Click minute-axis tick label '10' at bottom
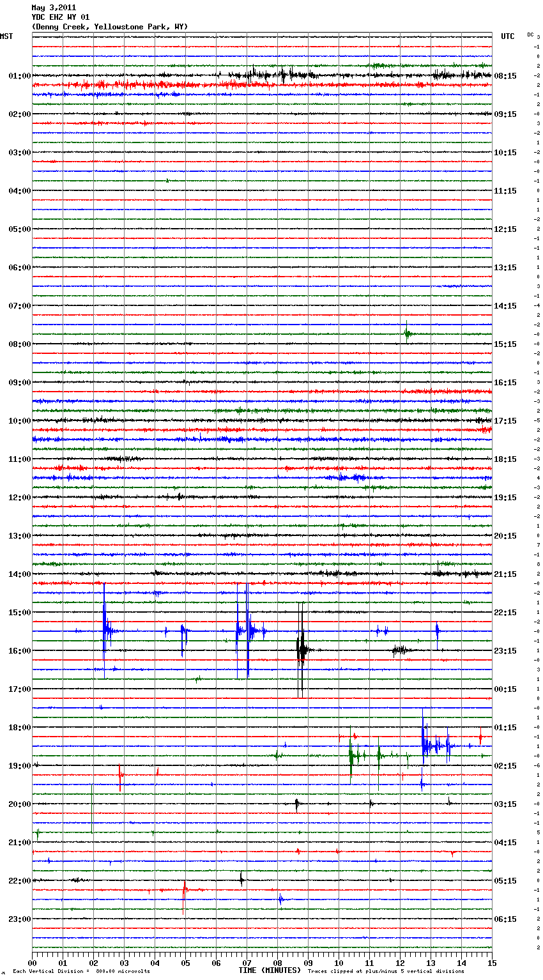The width and height of the screenshot is (543, 980). 339,963
